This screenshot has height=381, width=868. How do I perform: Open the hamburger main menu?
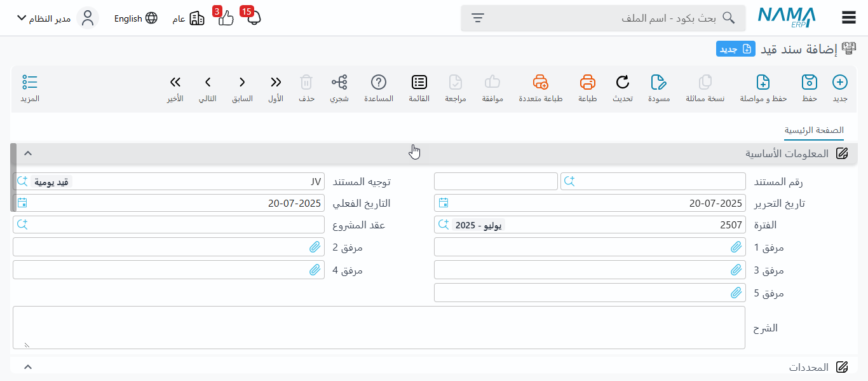tap(849, 18)
